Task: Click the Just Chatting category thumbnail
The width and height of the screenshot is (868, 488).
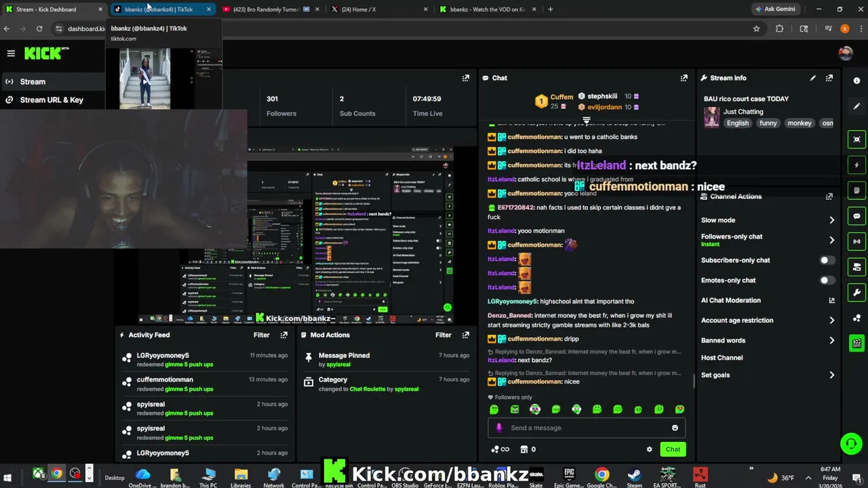Action: 711,117
